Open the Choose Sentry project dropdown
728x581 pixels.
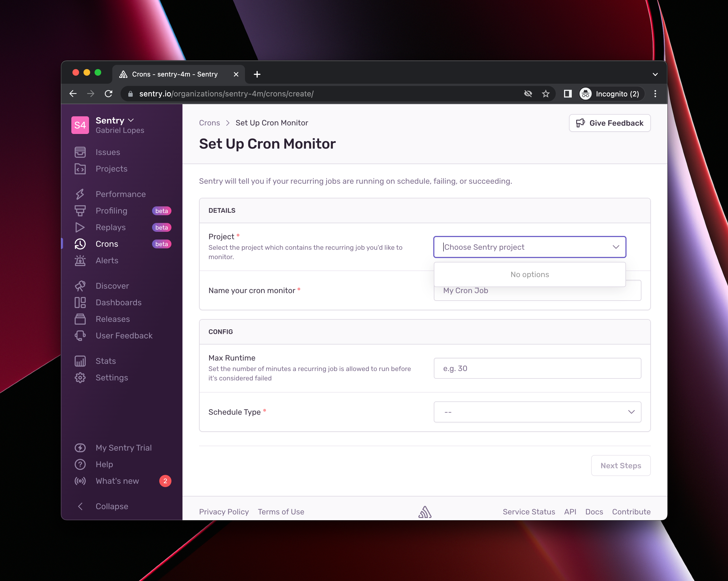coord(529,247)
